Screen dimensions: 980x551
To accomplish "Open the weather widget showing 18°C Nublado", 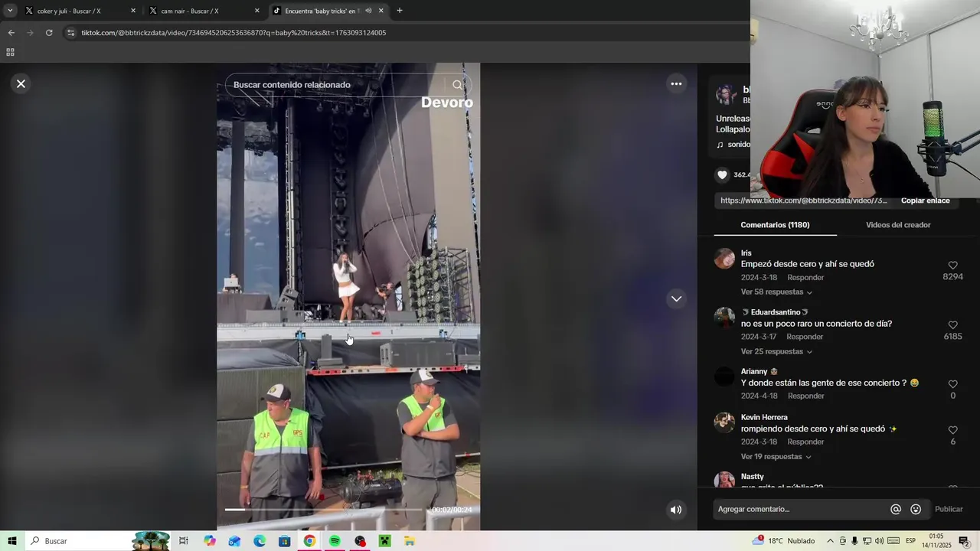I will pyautogui.click(x=783, y=541).
